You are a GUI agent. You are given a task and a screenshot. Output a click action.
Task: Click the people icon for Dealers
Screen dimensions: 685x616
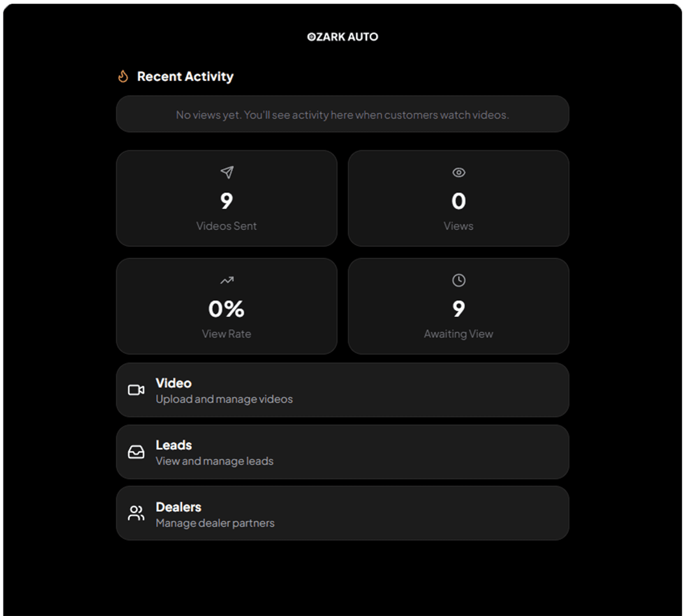point(136,513)
